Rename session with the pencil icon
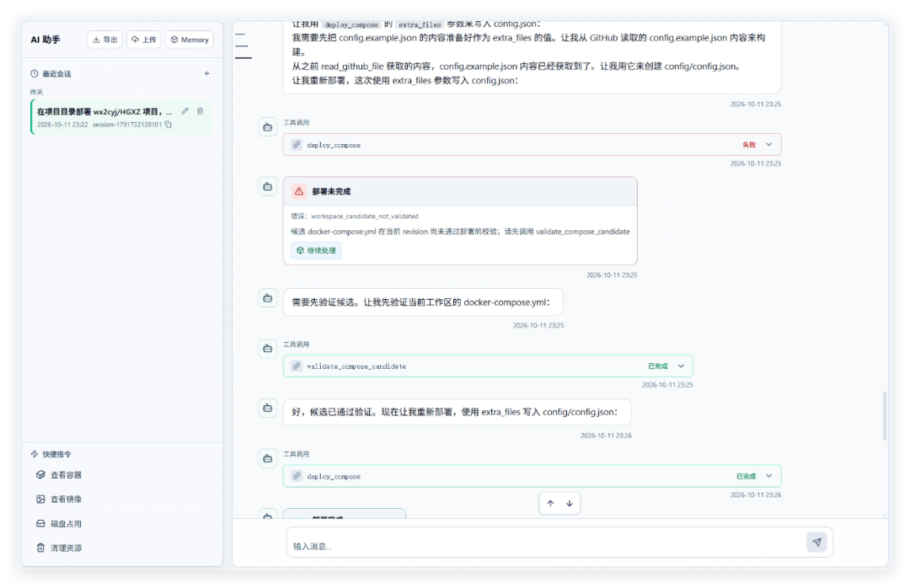The height and width of the screenshot is (588, 910). (x=185, y=111)
